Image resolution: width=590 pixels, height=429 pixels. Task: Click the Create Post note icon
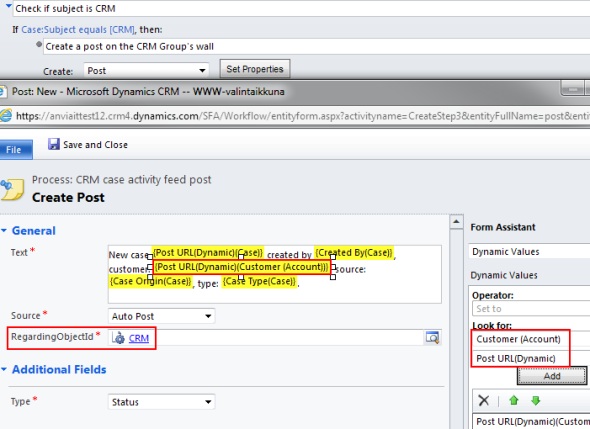coord(12,190)
